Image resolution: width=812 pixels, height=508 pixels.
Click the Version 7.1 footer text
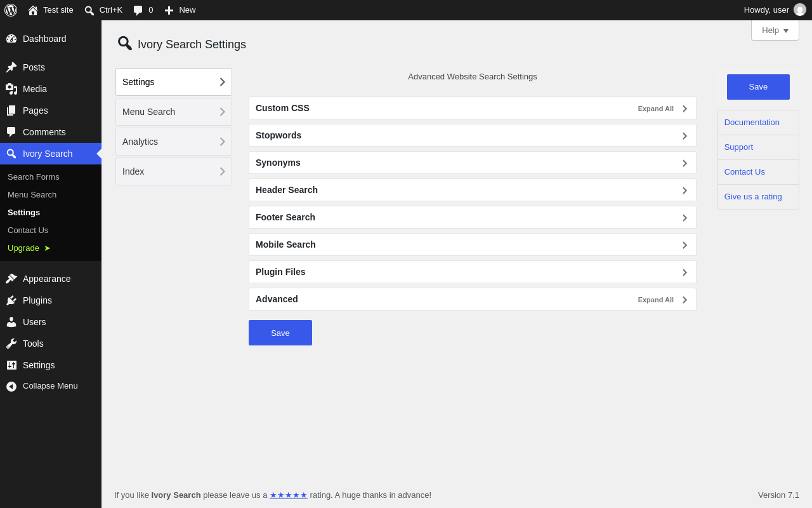coord(778,495)
